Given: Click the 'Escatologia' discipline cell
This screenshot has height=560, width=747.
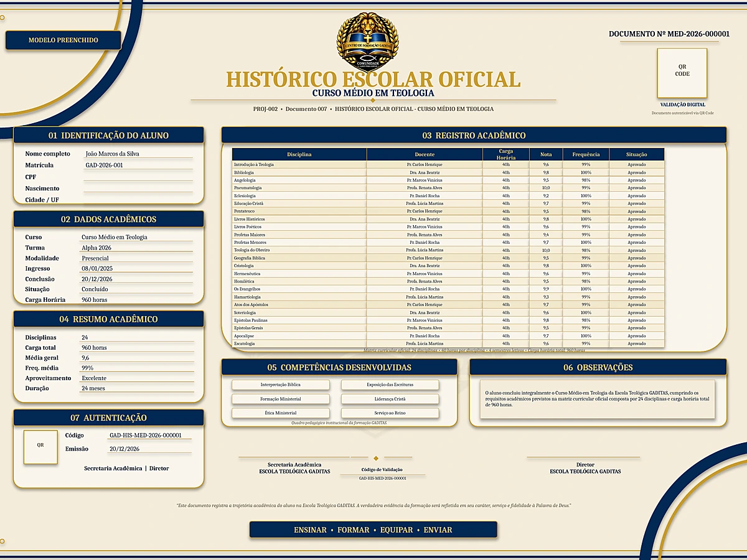Looking at the screenshot, I should 299,343.
